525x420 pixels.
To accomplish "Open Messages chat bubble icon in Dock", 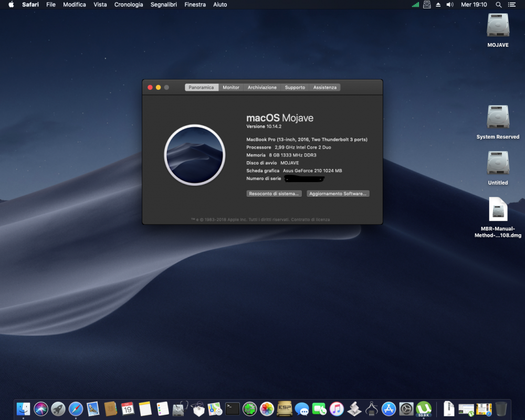I will (302, 408).
